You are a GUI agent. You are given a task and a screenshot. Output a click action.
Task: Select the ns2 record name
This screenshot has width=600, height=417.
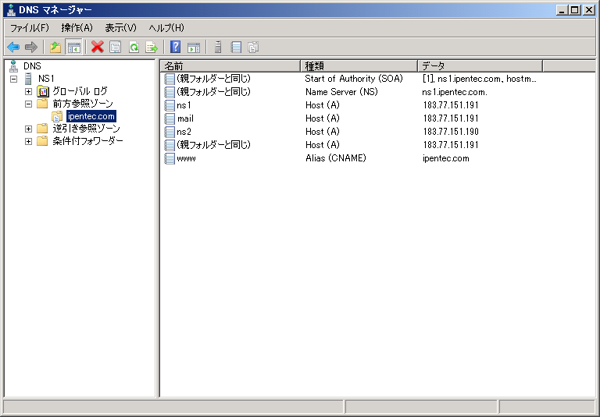coord(184,132)
